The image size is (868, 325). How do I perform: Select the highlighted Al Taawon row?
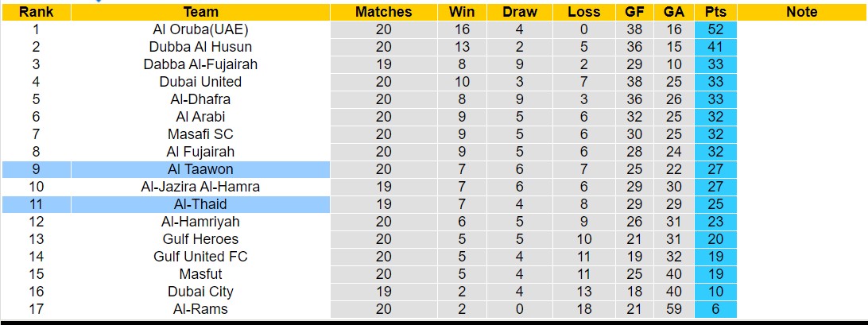click(200, 169)
